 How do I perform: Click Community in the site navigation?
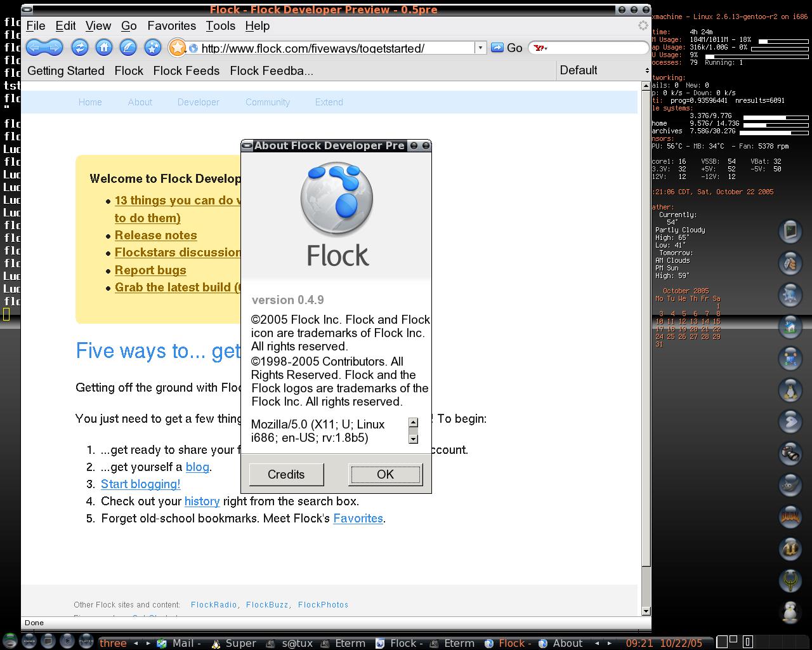click(x=268, y=102)
